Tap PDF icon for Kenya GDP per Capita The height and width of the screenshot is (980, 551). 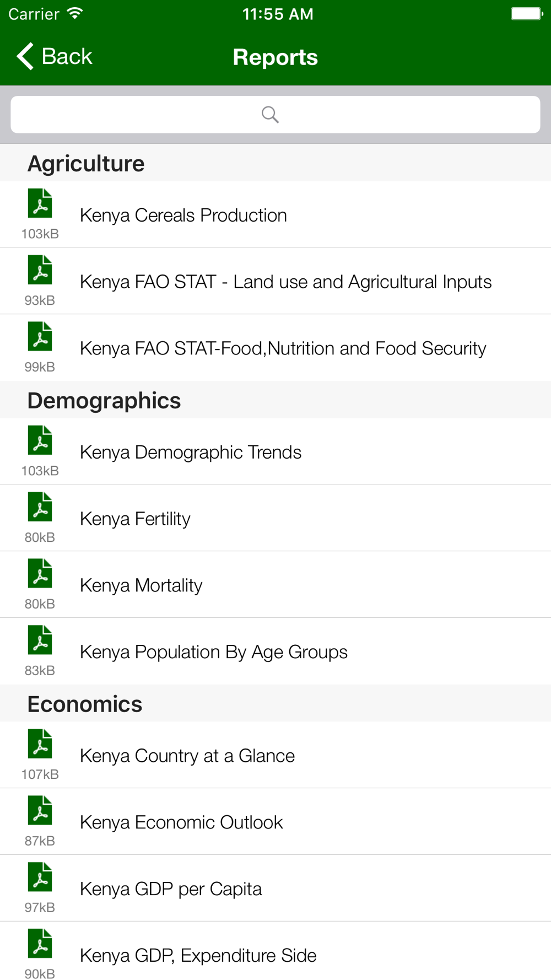pyautogui.click(x=40, y=877)
